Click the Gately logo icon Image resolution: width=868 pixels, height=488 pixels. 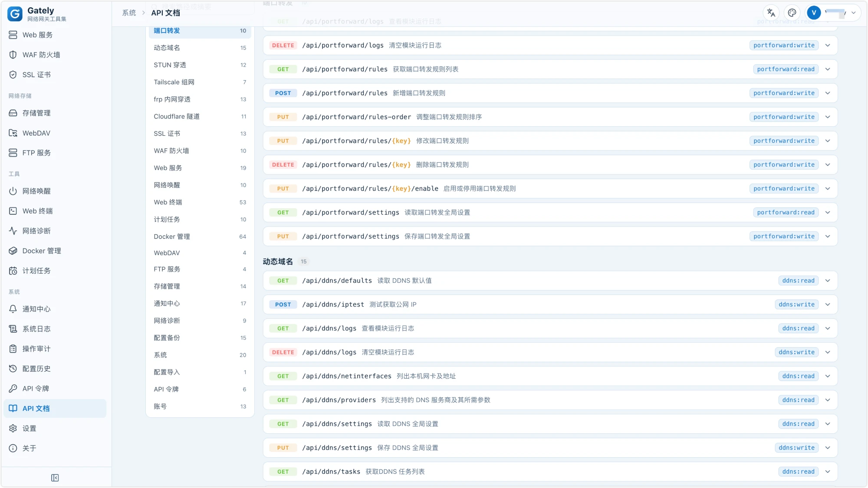[x=15, y=14]
